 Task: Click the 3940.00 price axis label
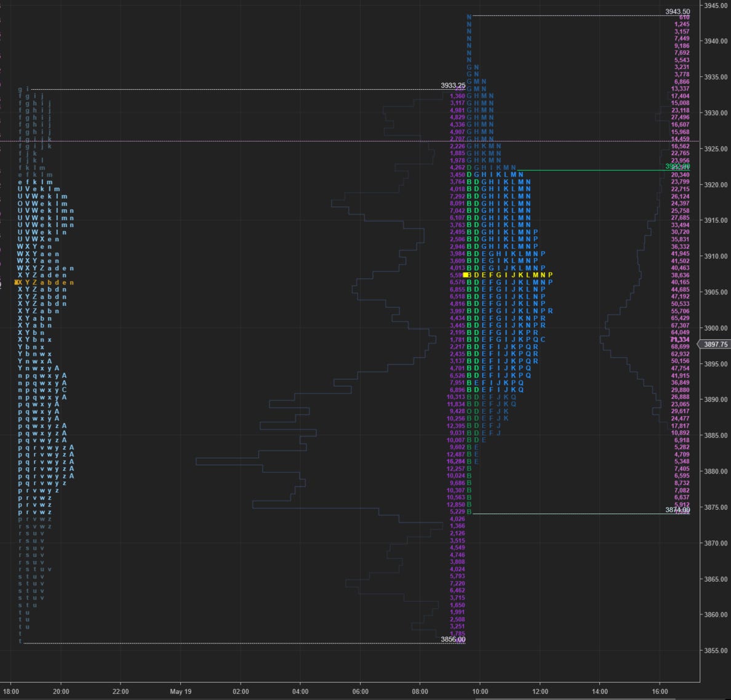pos(716,41)
